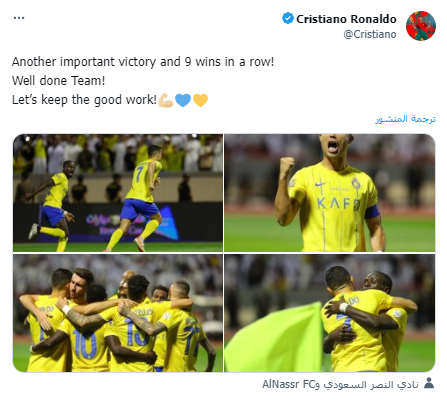Open photo of player with raised fist
Screen dimensions: 447x402
(330, 193)
